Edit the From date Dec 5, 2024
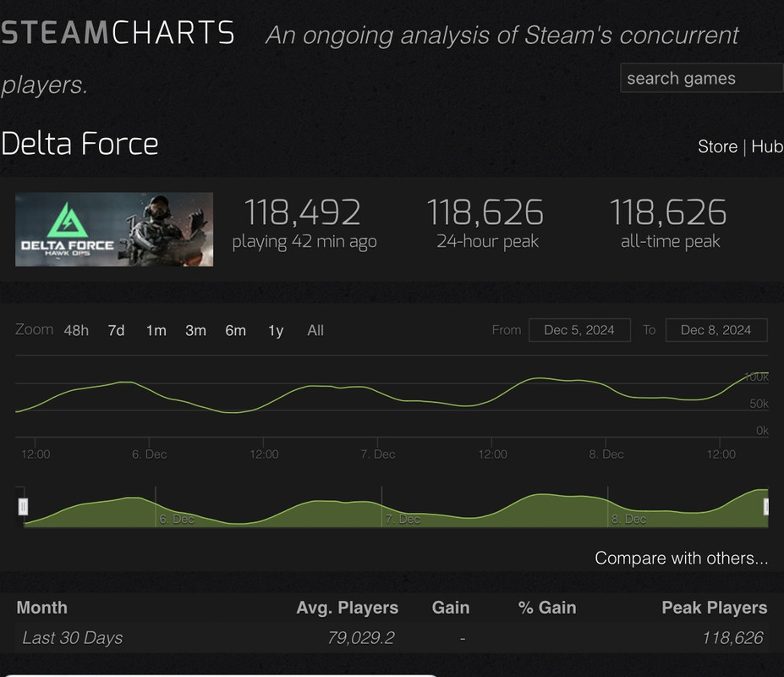The image size is (784, 677). 579,330
